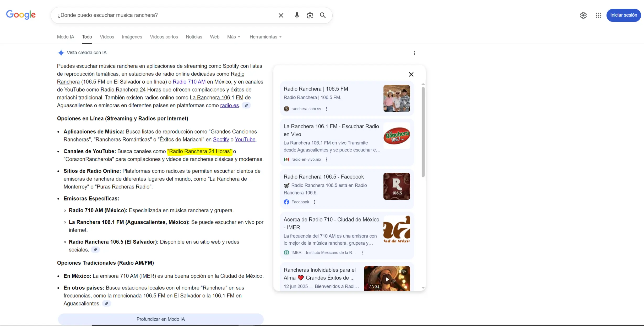This screenshot has height=326, width=644.
Task: Close the sources side panel
Action: pos(411,74)
